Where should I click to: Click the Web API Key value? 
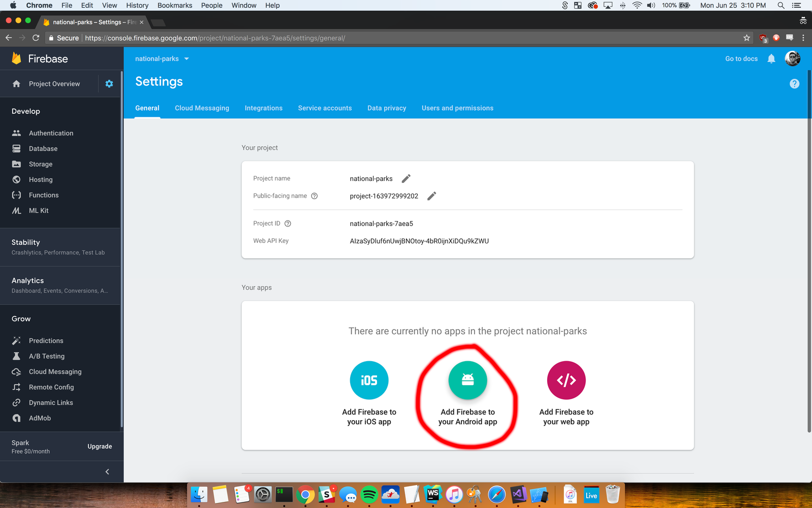419,241
